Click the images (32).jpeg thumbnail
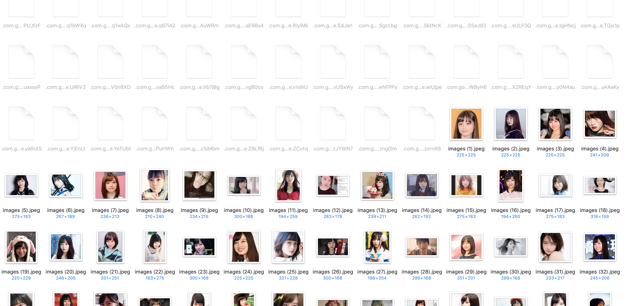Screen dimensions: 644x306 600,247
